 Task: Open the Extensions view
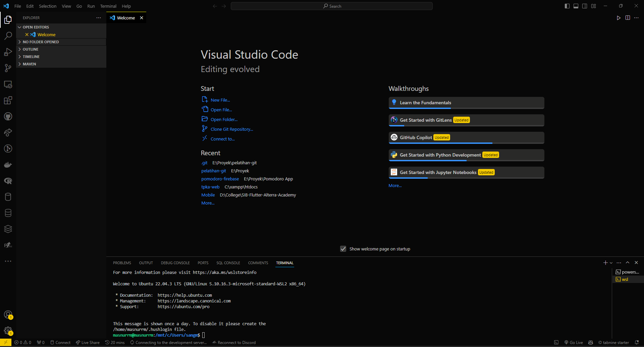(8, 100)
